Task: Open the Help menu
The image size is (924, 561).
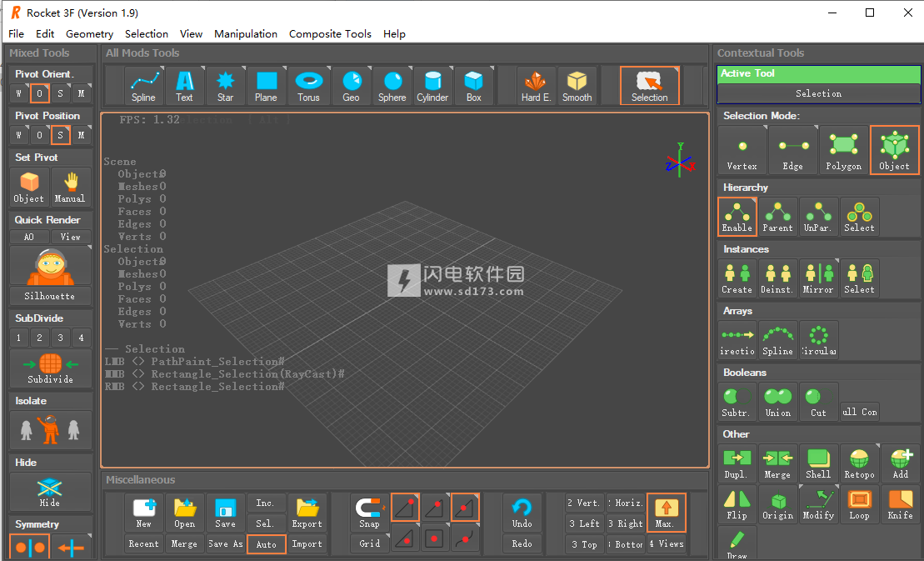Action: [x=394, y=33]
